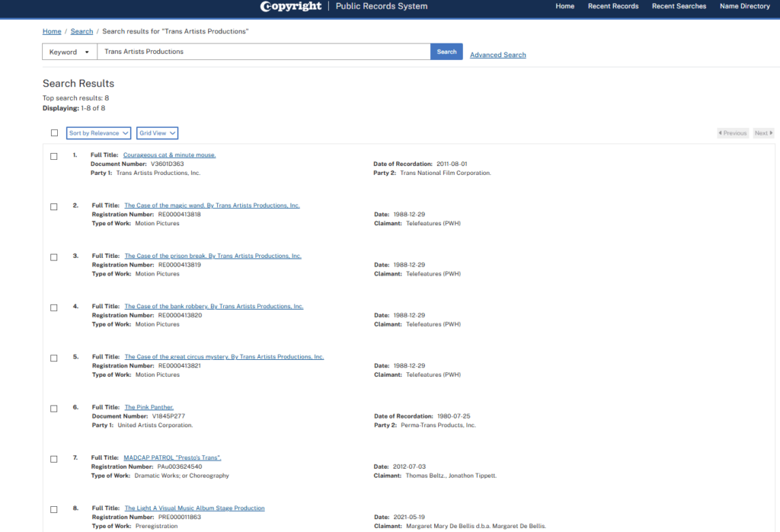Check the box for The Light album result
This screenshot has height=532, width=780.
(x=54, y=510)
